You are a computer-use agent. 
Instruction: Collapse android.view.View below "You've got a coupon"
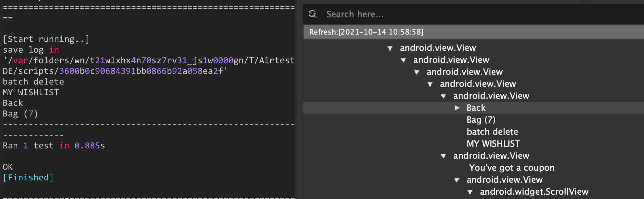457,180
